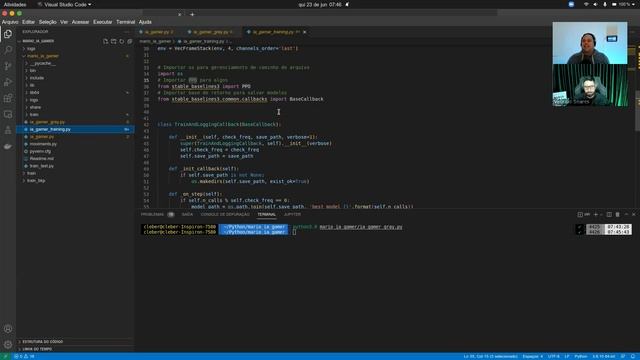Open the Seleção menu
The image size is (640, 360).
[x=48, y=22]
